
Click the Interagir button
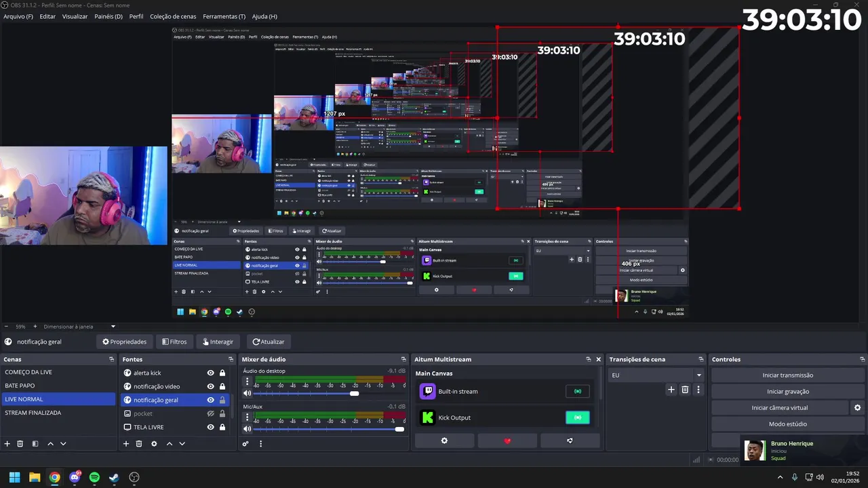218,342
